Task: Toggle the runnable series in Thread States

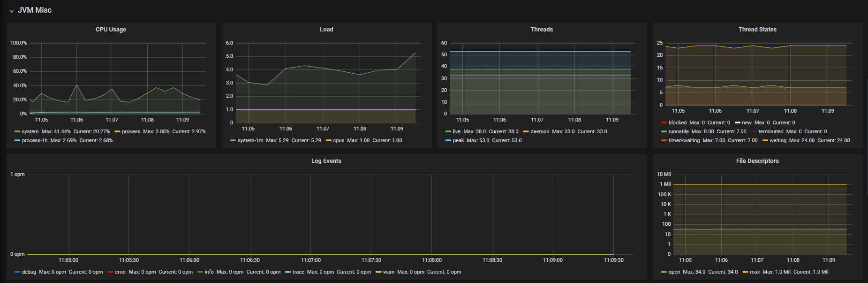Action: (679, 131)
